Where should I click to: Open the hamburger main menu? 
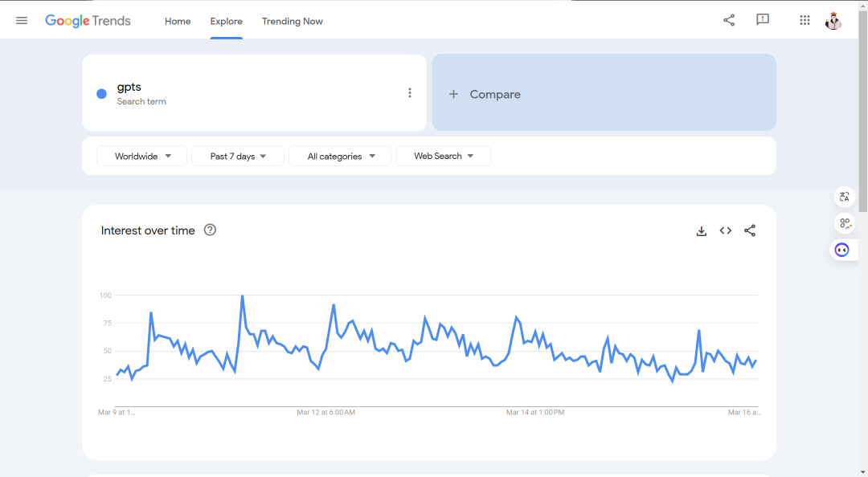[22, 20]
